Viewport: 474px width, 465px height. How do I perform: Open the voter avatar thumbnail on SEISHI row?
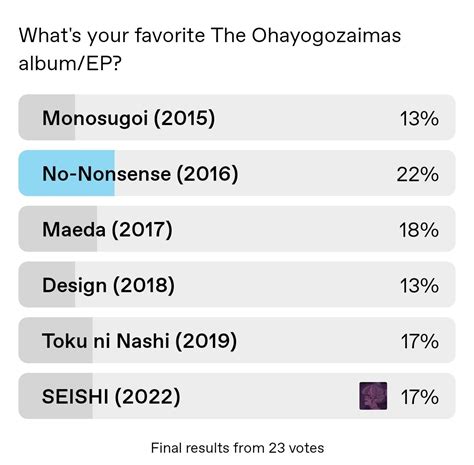pyautogui.click(x=373, y=396)
